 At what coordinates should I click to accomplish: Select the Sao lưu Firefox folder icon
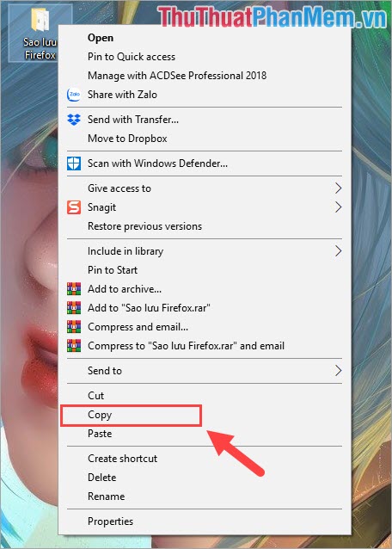click(x=40, y=20)
